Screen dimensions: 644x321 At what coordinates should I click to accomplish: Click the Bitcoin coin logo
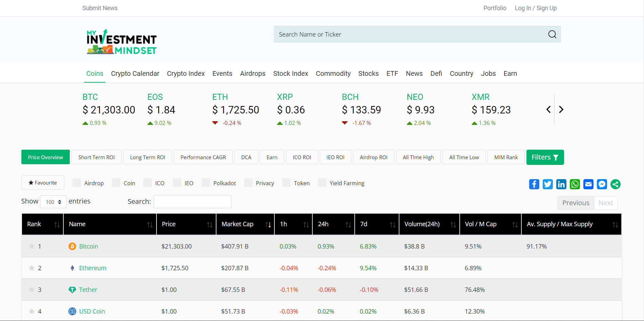point(72,246)
